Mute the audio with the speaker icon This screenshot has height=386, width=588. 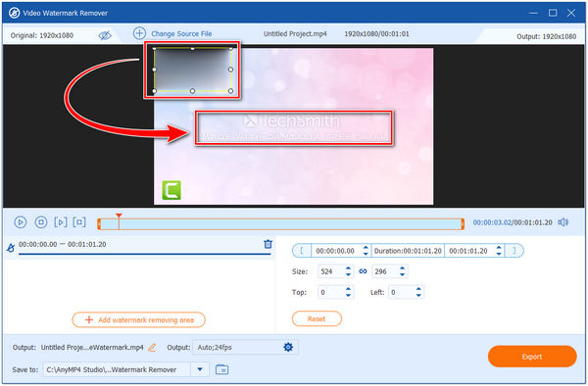pos(563,222)
